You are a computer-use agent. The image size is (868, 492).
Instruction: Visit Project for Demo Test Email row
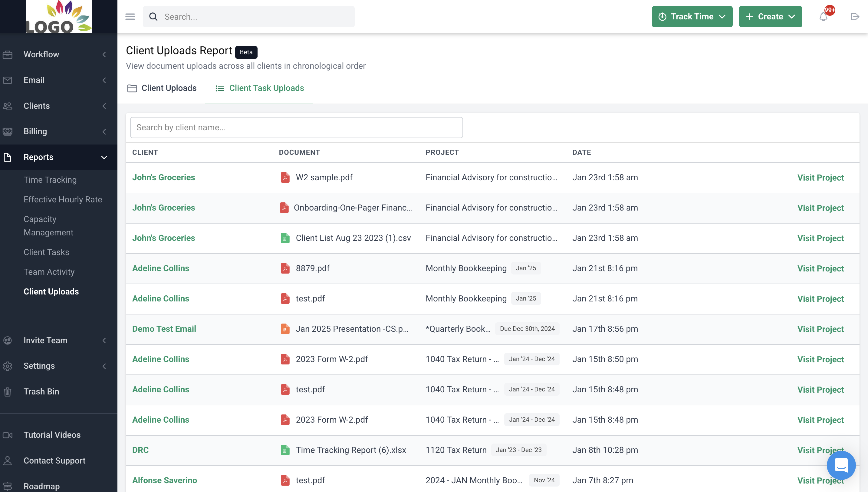click(820, 329)
